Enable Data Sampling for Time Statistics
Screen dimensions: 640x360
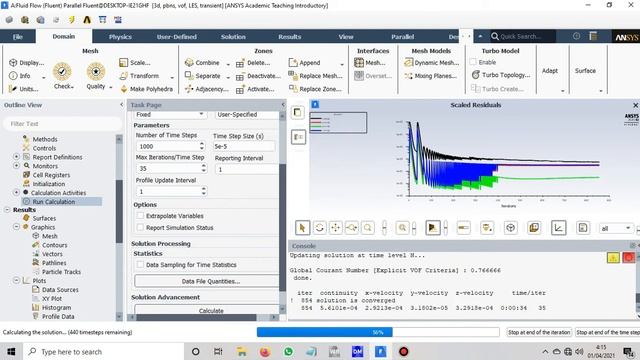[x=140, y=264]
